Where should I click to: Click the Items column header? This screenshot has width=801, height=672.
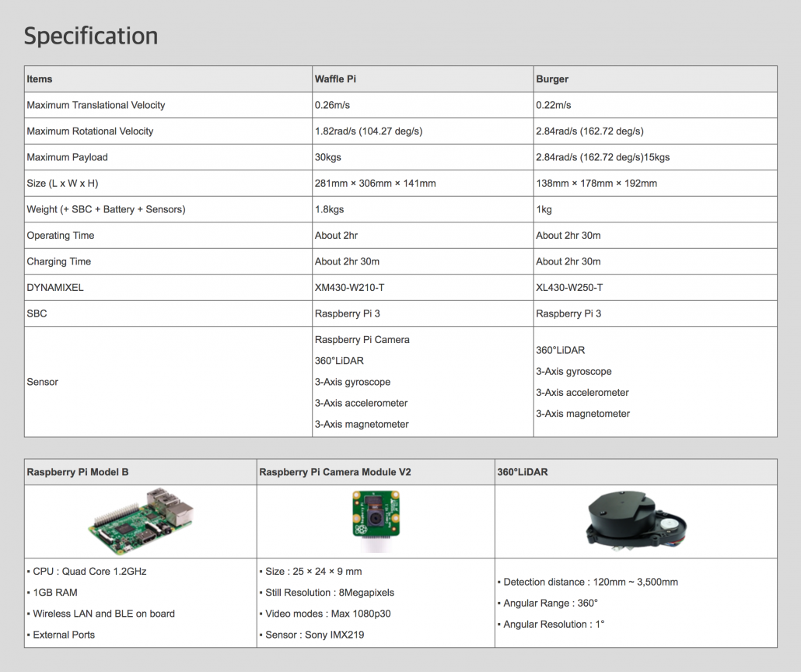[x=40, y=79]
